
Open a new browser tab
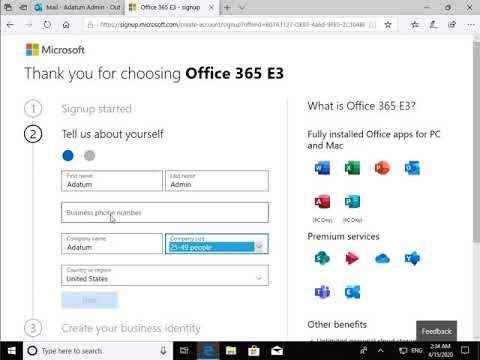(x=227, y=7)
